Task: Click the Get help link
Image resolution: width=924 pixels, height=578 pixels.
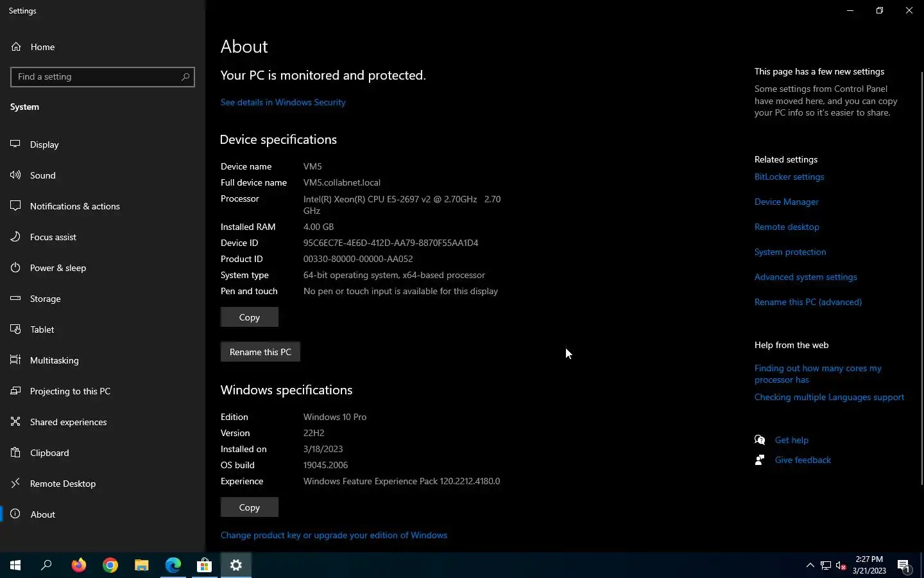Action: [792, 440]
